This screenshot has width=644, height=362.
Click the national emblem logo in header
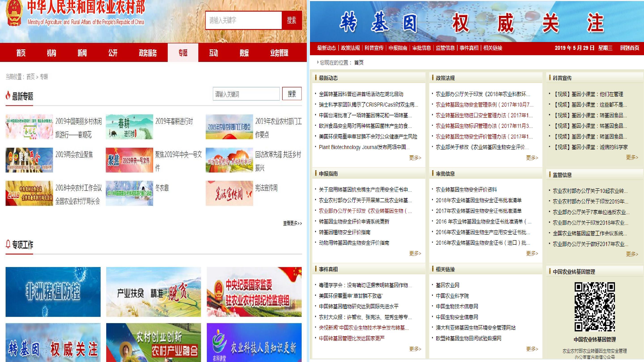[14, 13]
